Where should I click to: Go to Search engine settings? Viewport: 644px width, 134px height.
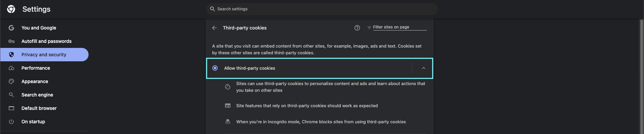click(37, 95)
